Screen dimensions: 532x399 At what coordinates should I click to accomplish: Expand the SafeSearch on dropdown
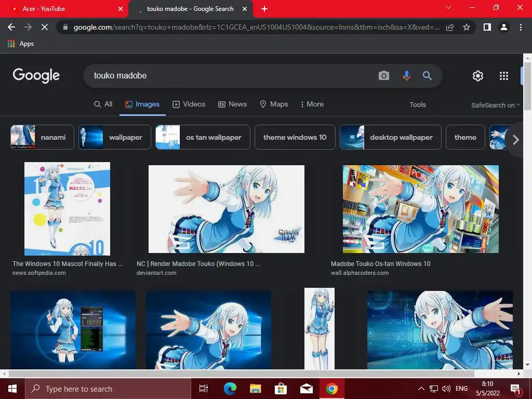click(x=495, y=105)
